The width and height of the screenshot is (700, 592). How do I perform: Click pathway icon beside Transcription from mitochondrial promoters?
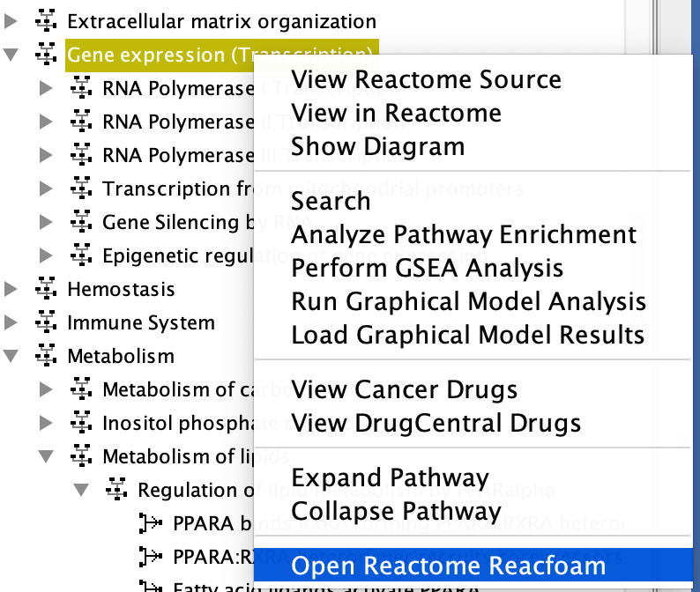pyautogui.click(x=81, y=189)
